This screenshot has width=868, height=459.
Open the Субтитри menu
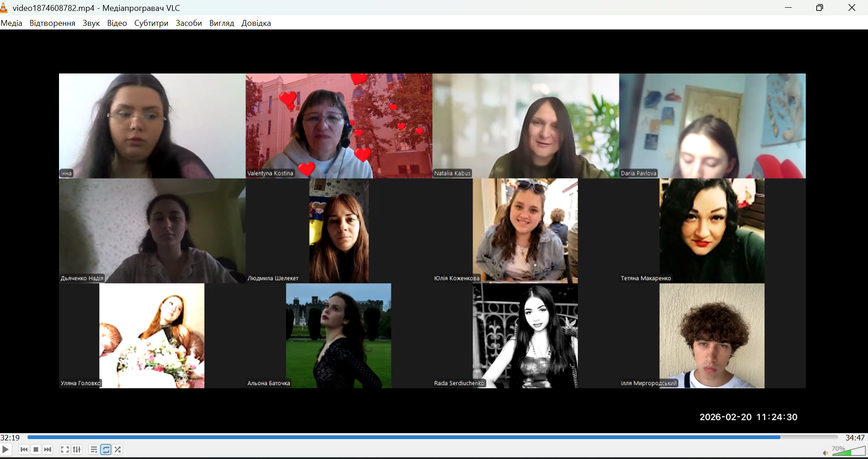tap(151, 23)
